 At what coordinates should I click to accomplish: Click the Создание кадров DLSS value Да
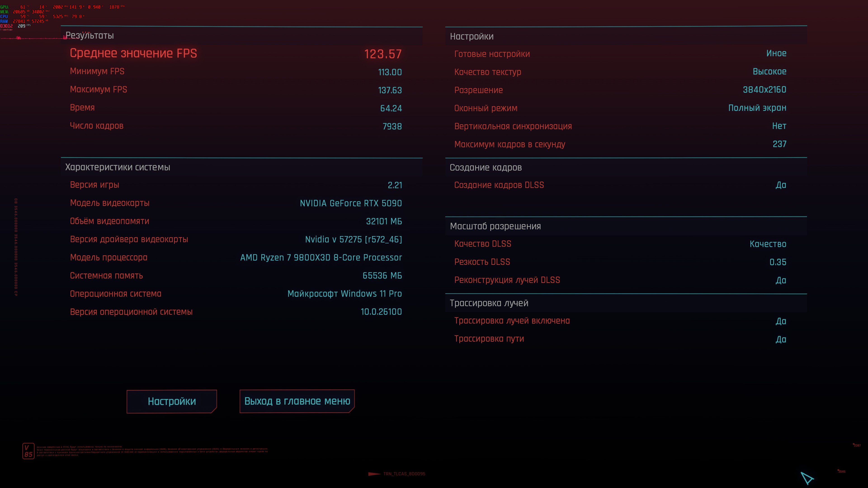coord(781,185)
